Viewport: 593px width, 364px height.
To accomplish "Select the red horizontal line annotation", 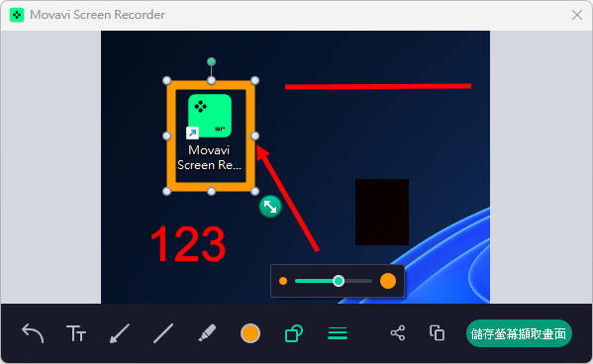I will pos(378,87).
